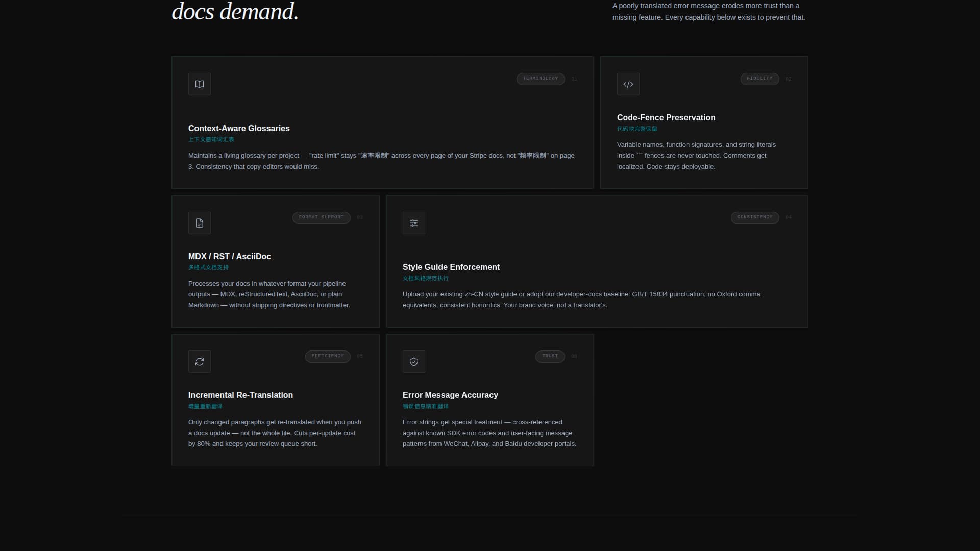Click card number 04 label
The height and width of the screenshot is (551, 980).
pos(789,218)
